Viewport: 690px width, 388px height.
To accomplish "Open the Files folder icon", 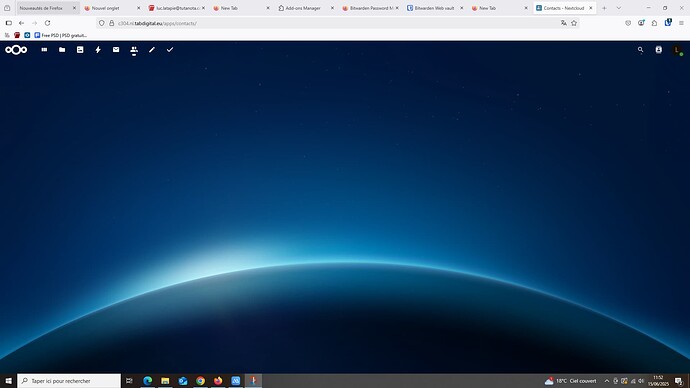I will coord(62,50).
